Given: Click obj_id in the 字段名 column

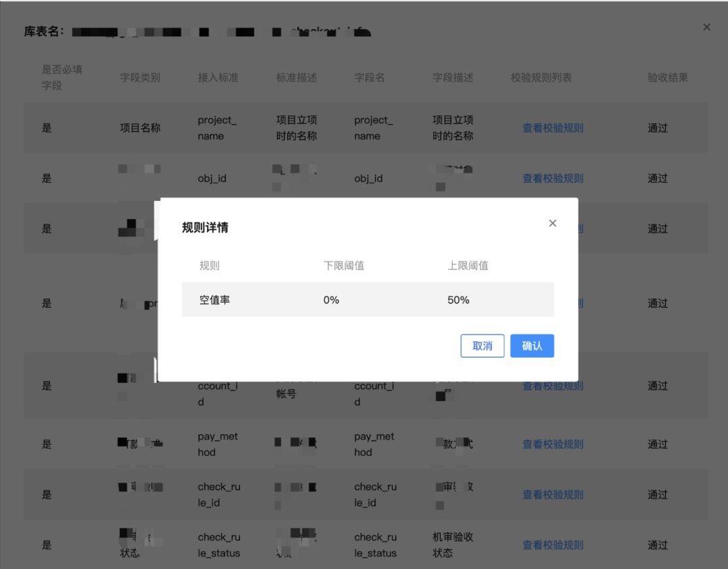Looking at the screenshot, I should [369, 179].
